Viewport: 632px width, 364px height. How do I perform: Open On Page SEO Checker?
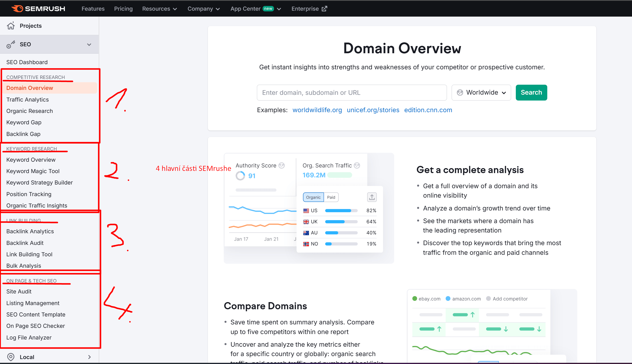35,326
